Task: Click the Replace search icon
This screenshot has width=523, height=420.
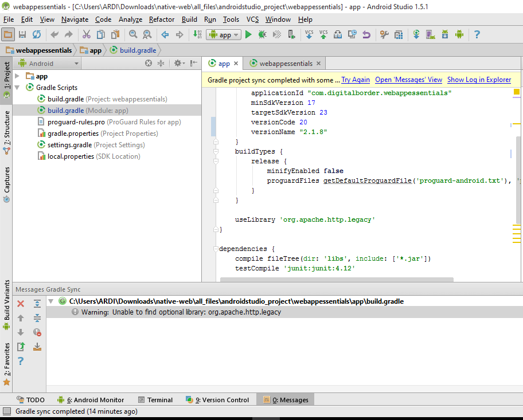Action: [147, 34]
